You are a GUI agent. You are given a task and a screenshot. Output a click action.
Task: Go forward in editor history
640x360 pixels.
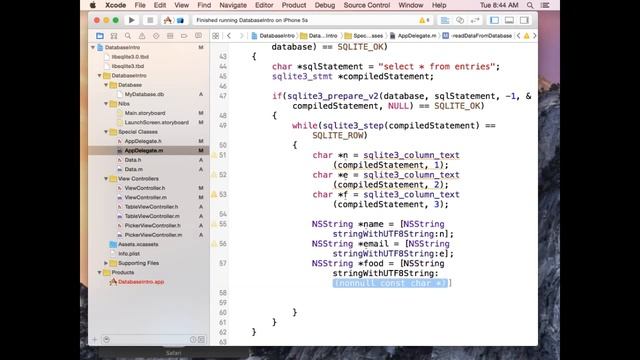coord(241,36)
